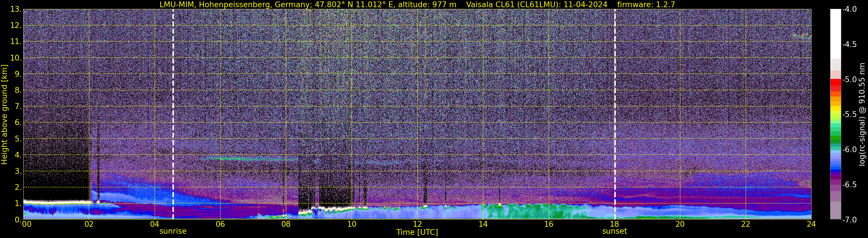The height and width of the screenshot is (238, 868).
Task: Click the 18 time tick label
Action: click(614, 224)
